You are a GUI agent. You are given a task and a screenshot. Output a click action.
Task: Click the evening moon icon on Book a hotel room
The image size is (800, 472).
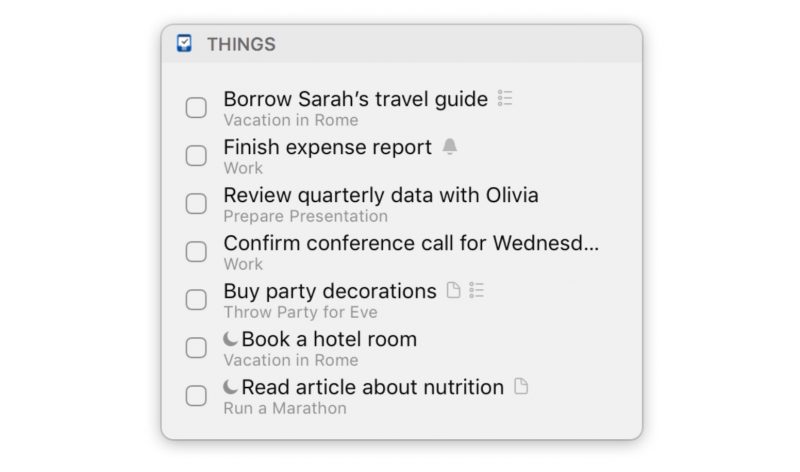(x=231, y=339)
